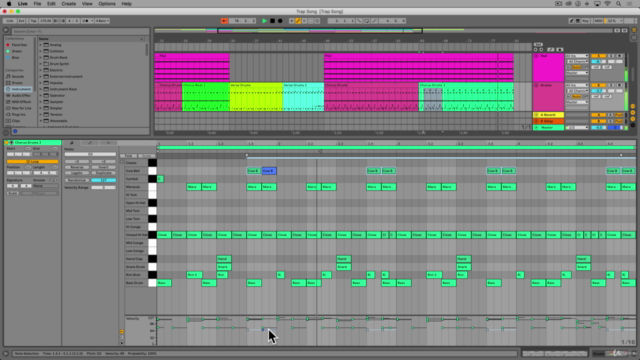The width and height of the screenshot is (640, 360).
Task: Expand the Operator instrument folder
Action: point(40,96)
